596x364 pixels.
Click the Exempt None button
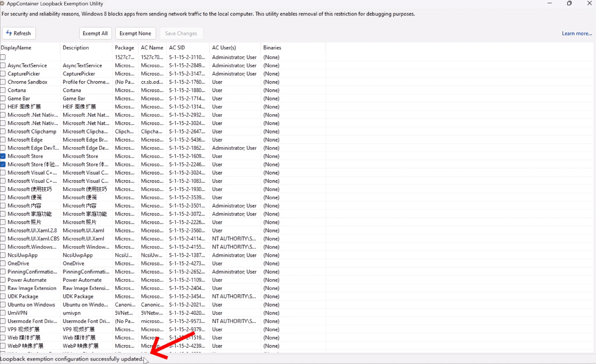coord(135,33)
